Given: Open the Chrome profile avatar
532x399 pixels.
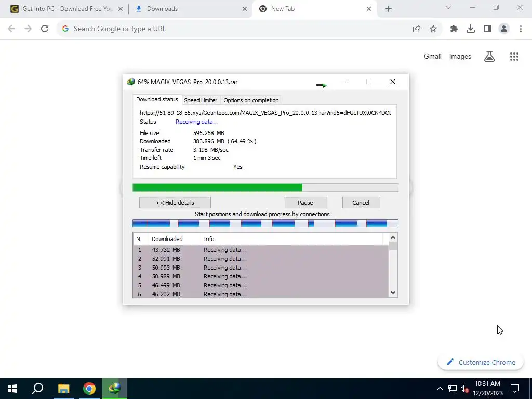Looking at the screenshot, I should coord(504,29).
